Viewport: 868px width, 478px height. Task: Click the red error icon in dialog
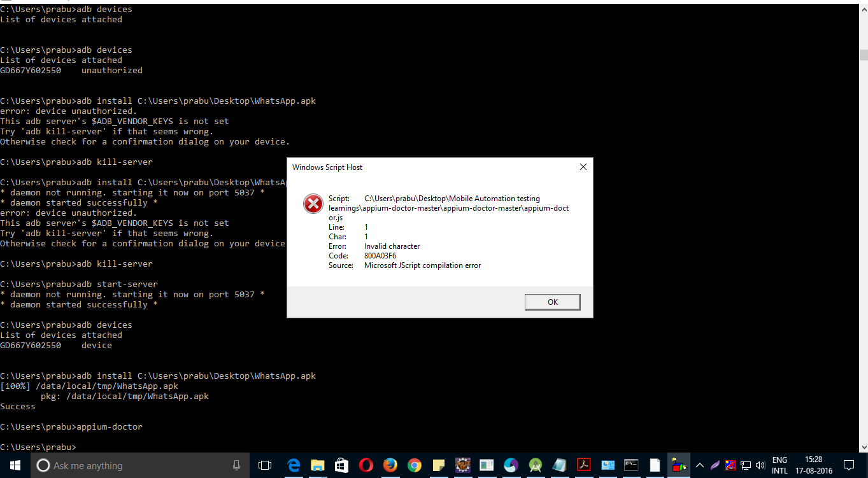click(313, 204)
